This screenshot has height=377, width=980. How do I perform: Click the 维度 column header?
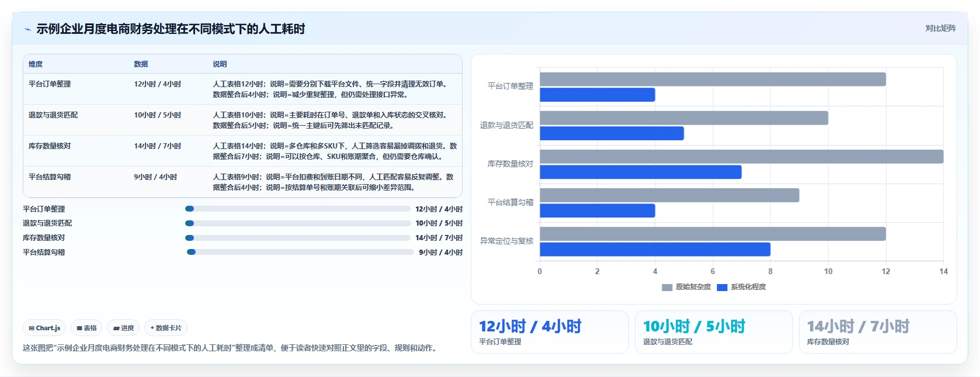pyautogui.click(x=36, y=64)
